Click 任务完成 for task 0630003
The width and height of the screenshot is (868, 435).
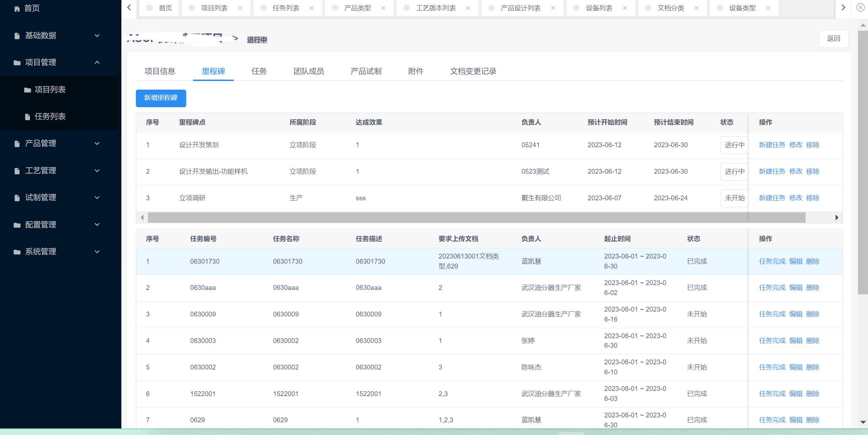point(772,341)
